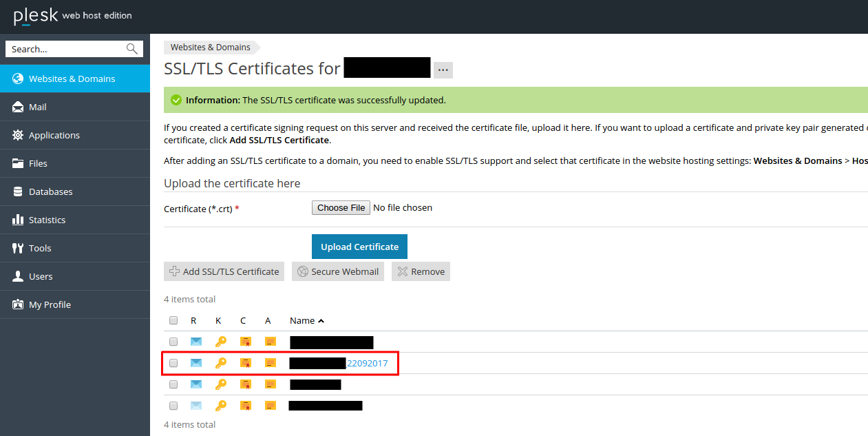
Task: Open the three-dot menu beside page title
Action: click(x=443, y=70)
